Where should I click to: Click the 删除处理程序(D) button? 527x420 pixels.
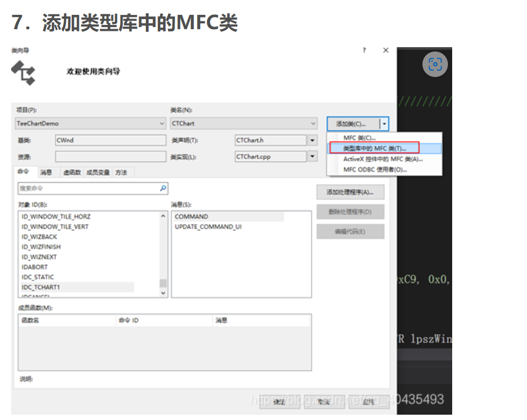[350, 212]
